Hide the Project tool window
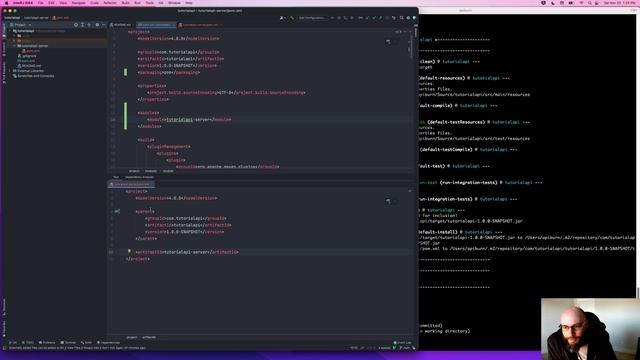Viewport: 640px width, 360px height. click(103, 25)
